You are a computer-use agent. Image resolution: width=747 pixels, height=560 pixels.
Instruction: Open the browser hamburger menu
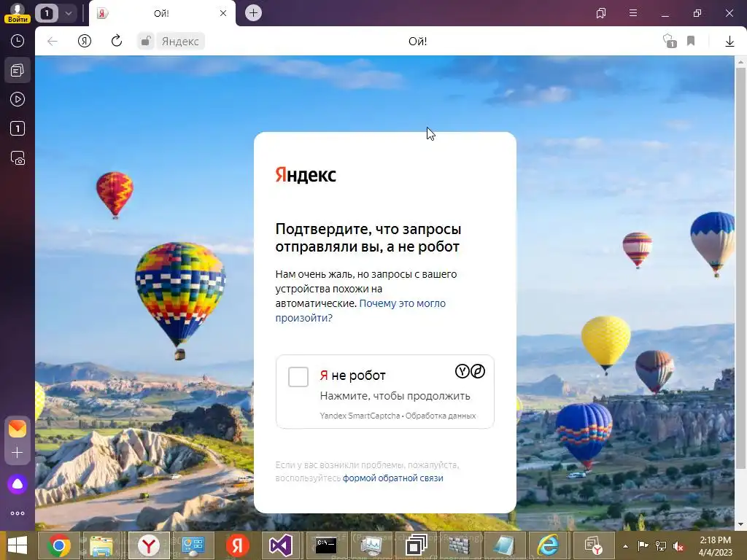pyautogui.click(x=633, y=13)
